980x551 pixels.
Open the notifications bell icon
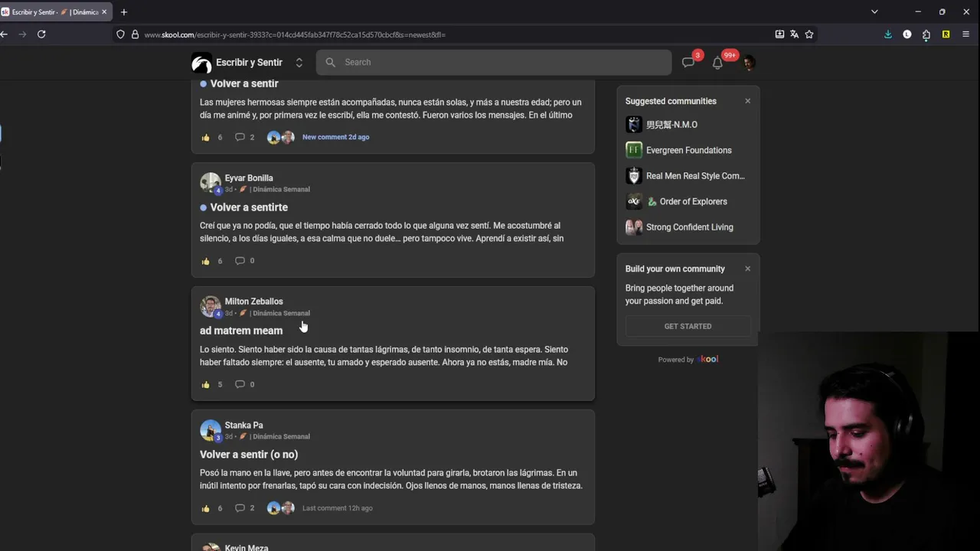(717, 63)
